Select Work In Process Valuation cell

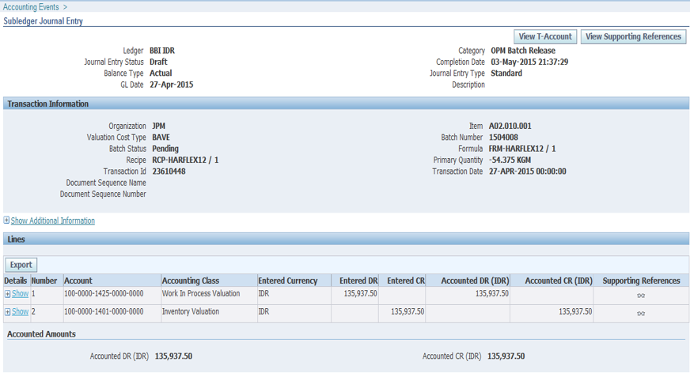click(x=201, y=293)
